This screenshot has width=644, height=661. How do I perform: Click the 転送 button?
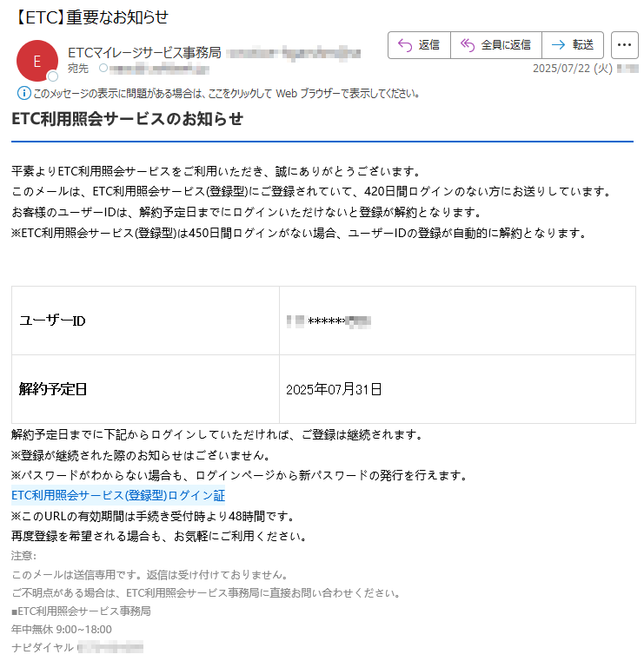(x=573, y=45)
